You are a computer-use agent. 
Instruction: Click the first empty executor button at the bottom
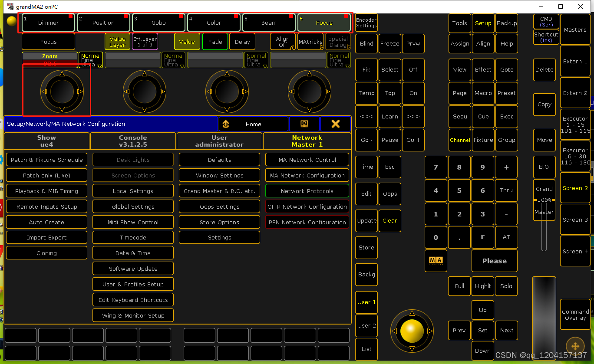point(21,335)
